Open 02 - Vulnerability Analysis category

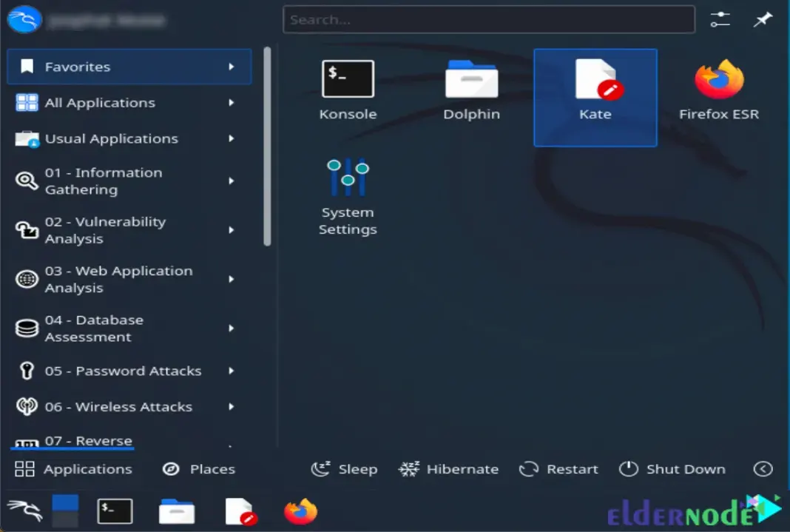click(129, 230)
